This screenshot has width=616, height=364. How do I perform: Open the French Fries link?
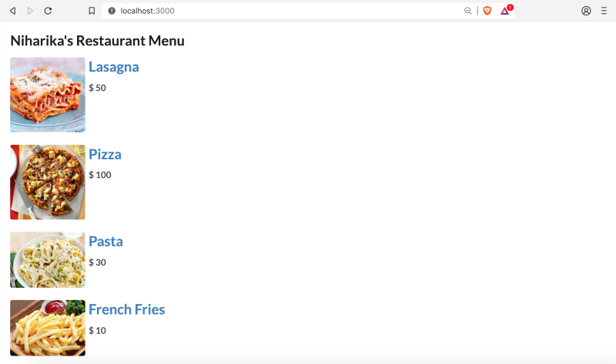[x=126, y=309]
